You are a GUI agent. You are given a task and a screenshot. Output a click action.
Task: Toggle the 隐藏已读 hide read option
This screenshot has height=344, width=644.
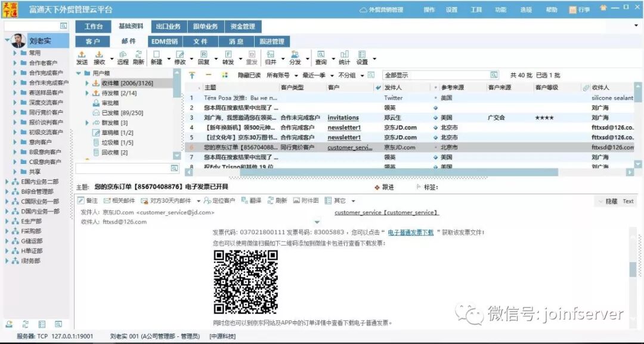tap(249, 75)
